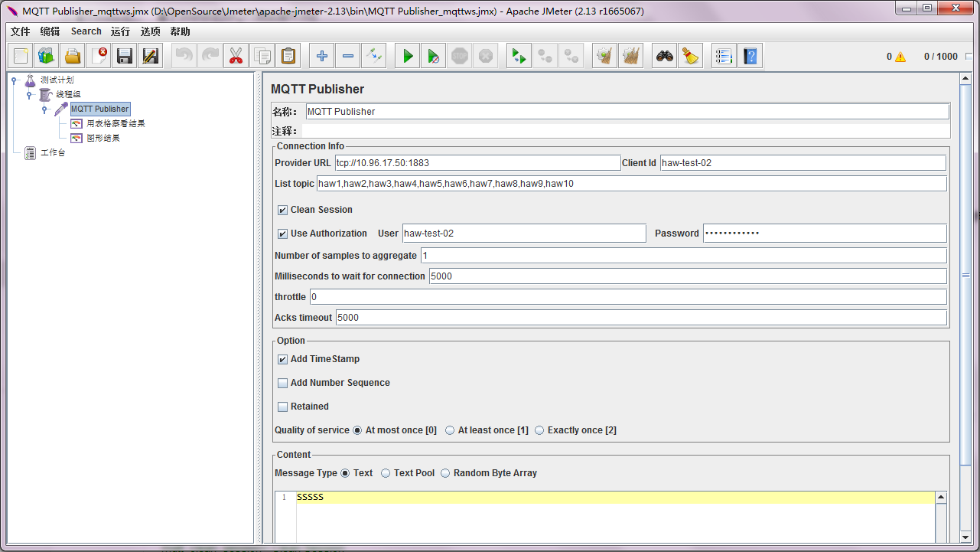Open the 运行 menu
This screenshot has height=552, width=980.
coord(120,31)
